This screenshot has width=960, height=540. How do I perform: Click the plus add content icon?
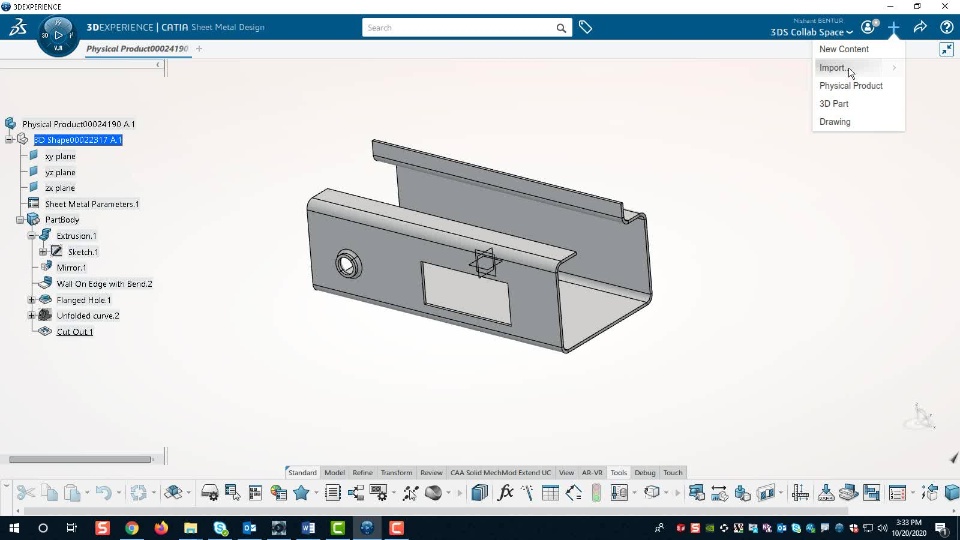click(893, 27)
